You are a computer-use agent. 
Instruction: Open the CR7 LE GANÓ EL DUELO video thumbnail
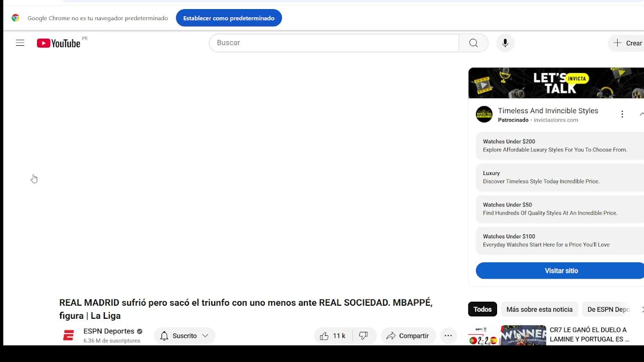point(507,335)
